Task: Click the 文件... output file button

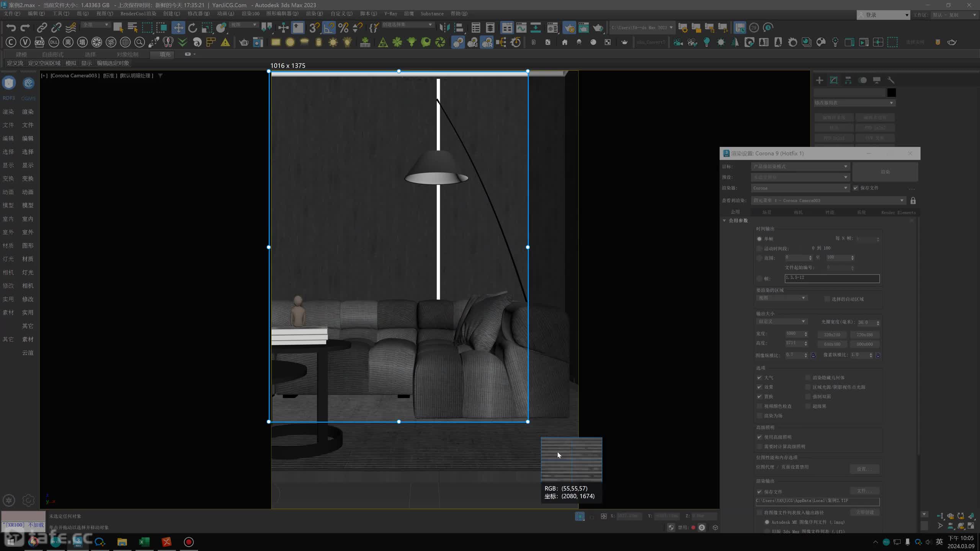Action: coord(864,491)
